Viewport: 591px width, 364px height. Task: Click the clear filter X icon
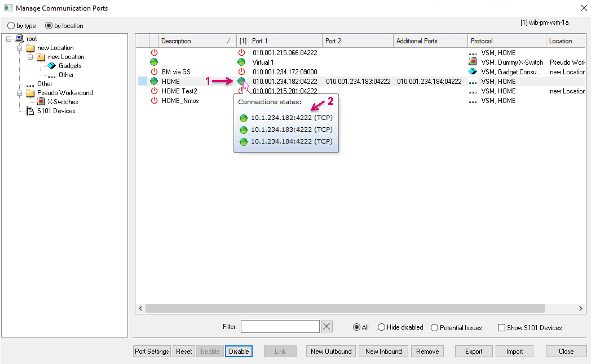[x=326, y=327]
